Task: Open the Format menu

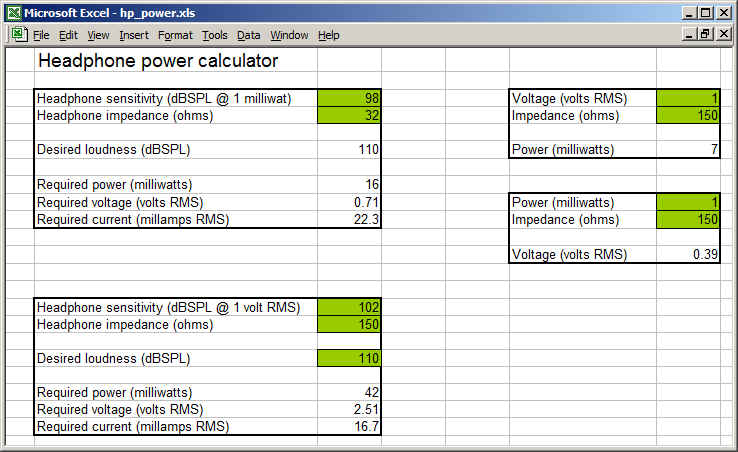Action: (x=175, y=35)
